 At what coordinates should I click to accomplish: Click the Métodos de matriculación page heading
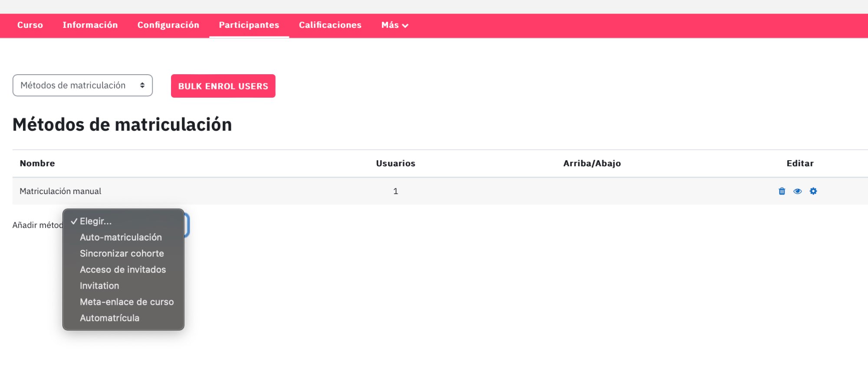[x=122, y=125]
